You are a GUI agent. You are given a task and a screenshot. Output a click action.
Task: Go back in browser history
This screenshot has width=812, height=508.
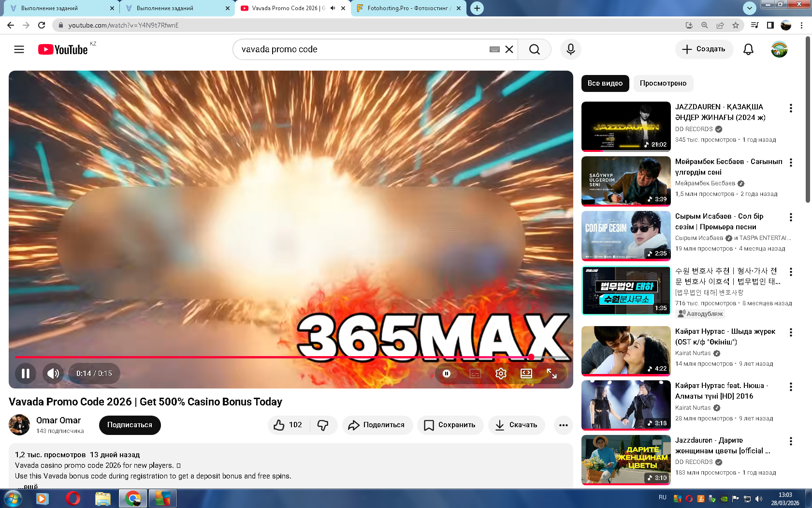(11, 25)
